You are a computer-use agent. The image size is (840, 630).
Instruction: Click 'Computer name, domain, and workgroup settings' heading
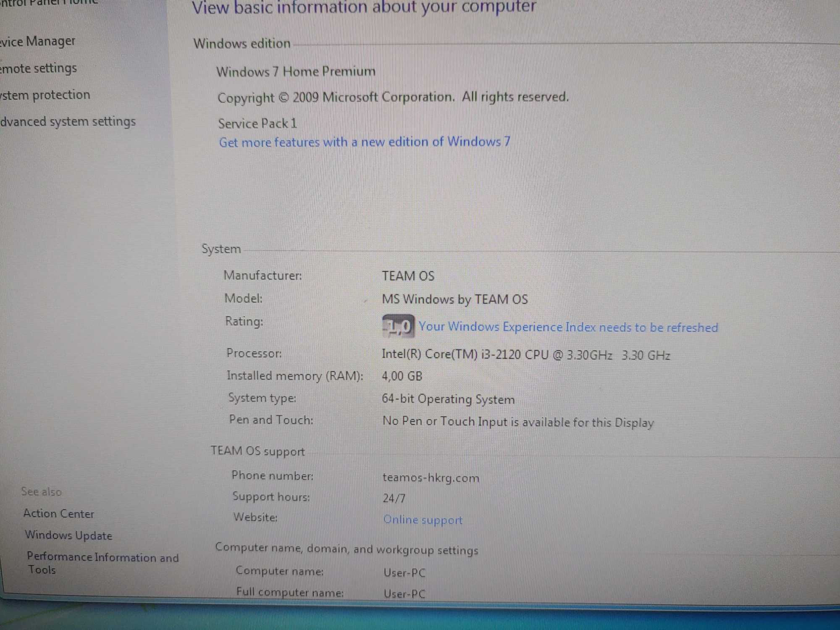tap(347, 549)
